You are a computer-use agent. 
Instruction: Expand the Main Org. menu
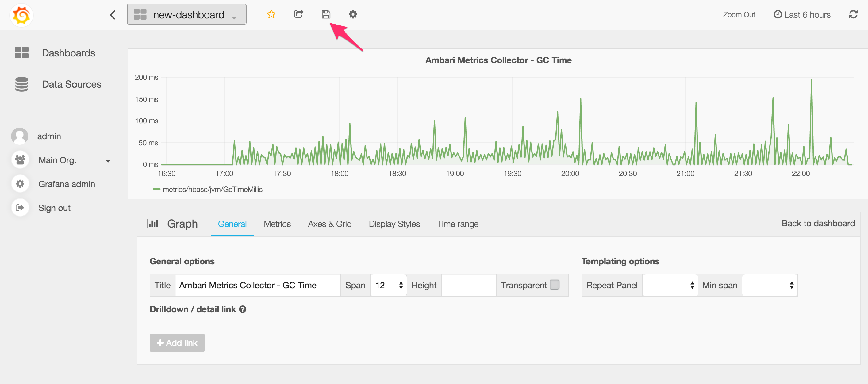click(108, 161)
